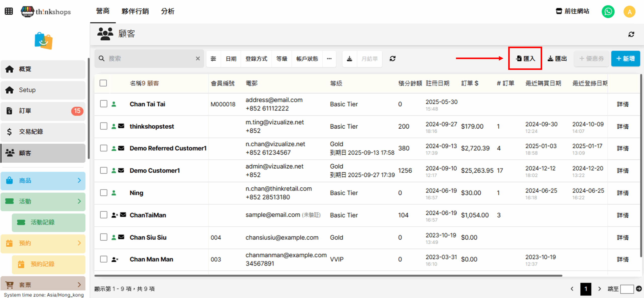The height and width of the screenshot is (298, 644).
Task: Switch to the 夥伴行銷 tab
Action: click(x=135, y=11)
